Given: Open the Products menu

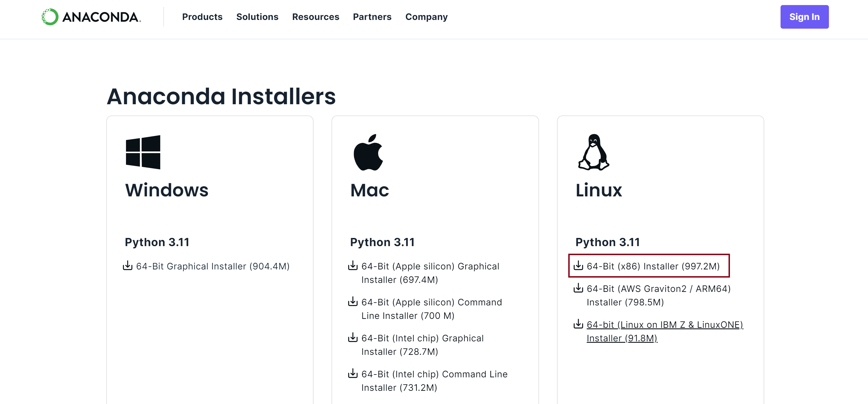Looking at the screenshot, I should pyautogui.click(x=202, y=17).
